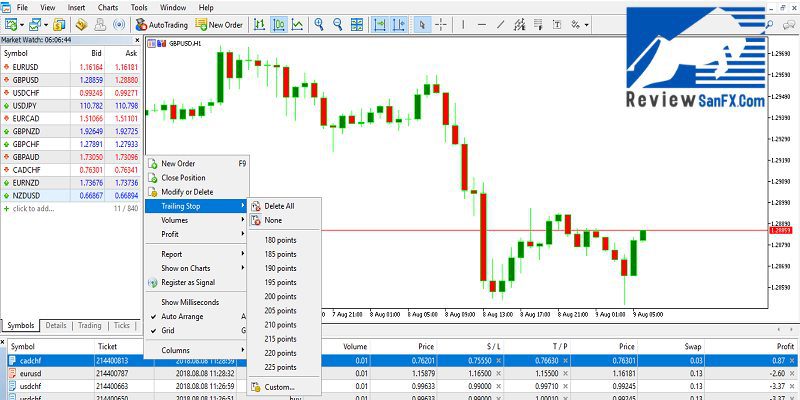
Task: Open the Profiles toolbar icon
Action: 35,24
